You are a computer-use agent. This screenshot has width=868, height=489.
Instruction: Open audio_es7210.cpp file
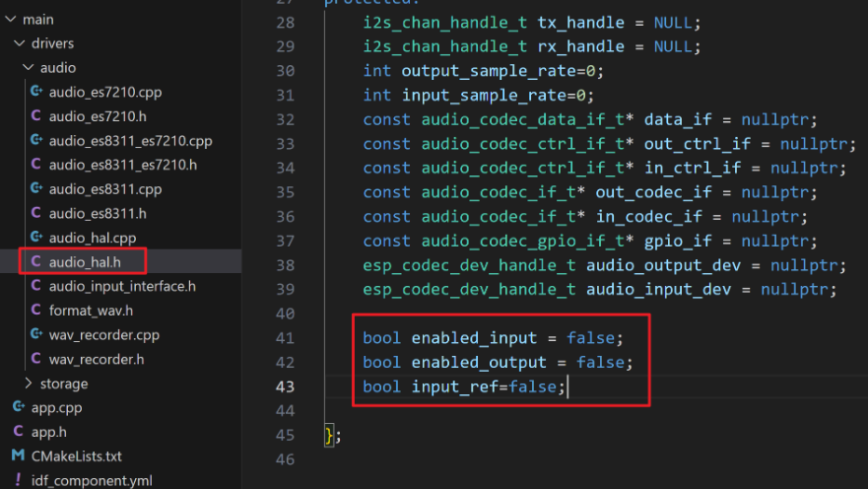tap(105, 92)
